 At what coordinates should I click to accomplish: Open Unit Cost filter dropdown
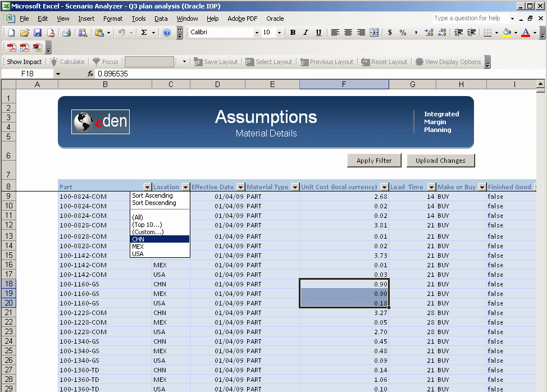pos(385,187)
